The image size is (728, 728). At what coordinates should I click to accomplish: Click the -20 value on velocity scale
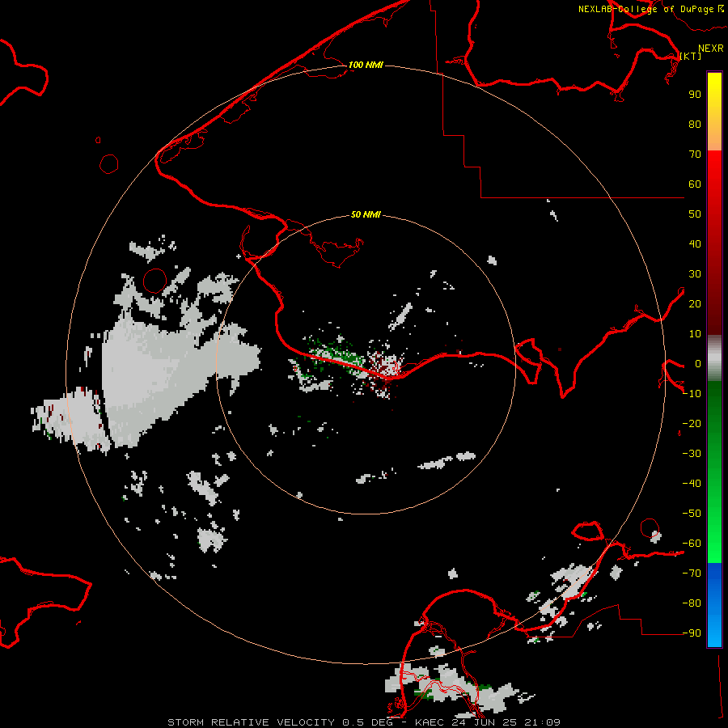[692, 423]
